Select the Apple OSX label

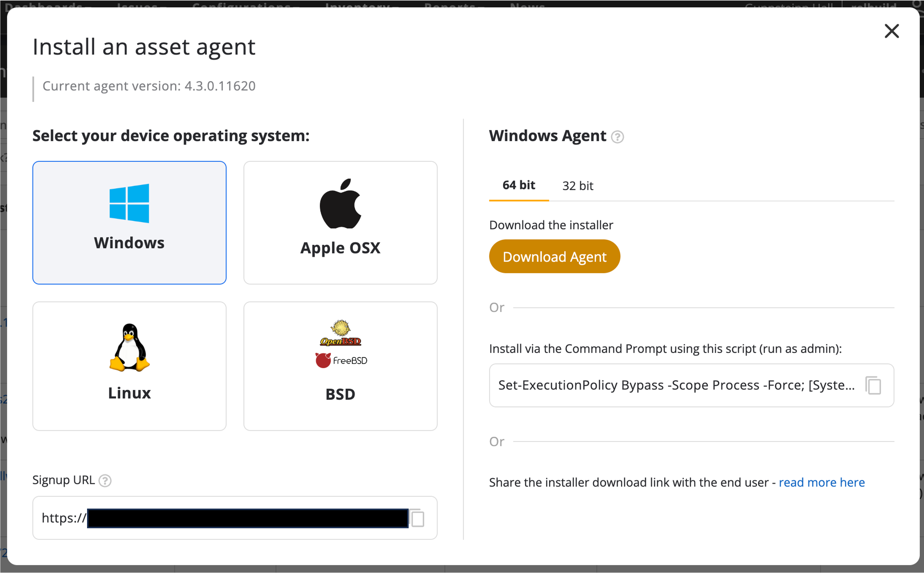coord(340,248)
